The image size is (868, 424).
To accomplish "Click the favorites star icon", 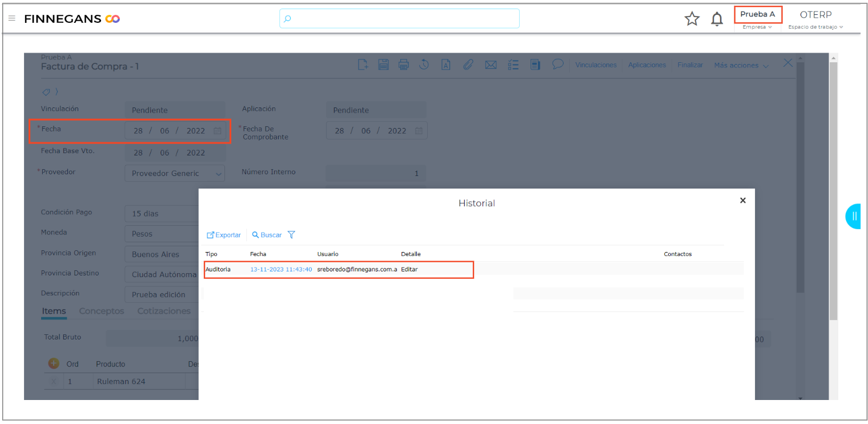I will (x=692, y=19).
